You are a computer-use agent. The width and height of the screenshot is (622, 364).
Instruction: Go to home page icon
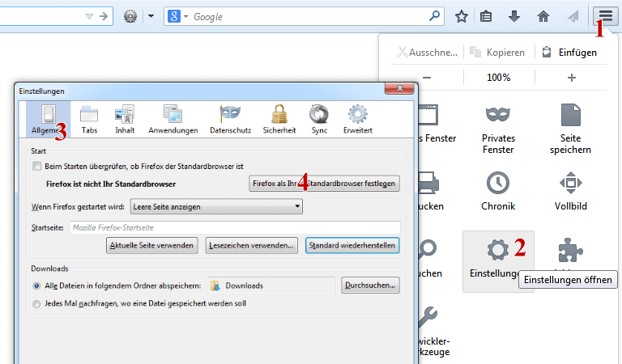(543, 17)
